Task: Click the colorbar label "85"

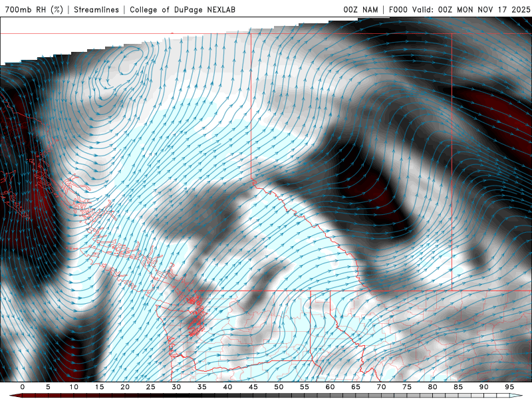Action: pyautogui.click(x=458, y=387)
